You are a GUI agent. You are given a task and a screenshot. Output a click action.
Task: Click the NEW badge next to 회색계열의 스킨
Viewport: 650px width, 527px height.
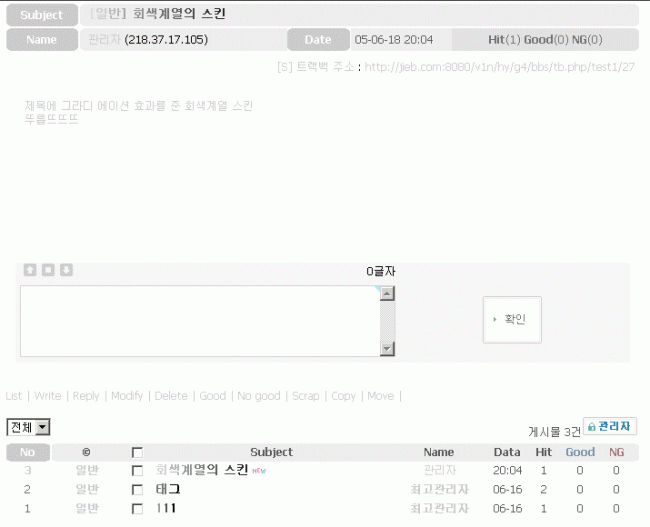tap(259, 471)
